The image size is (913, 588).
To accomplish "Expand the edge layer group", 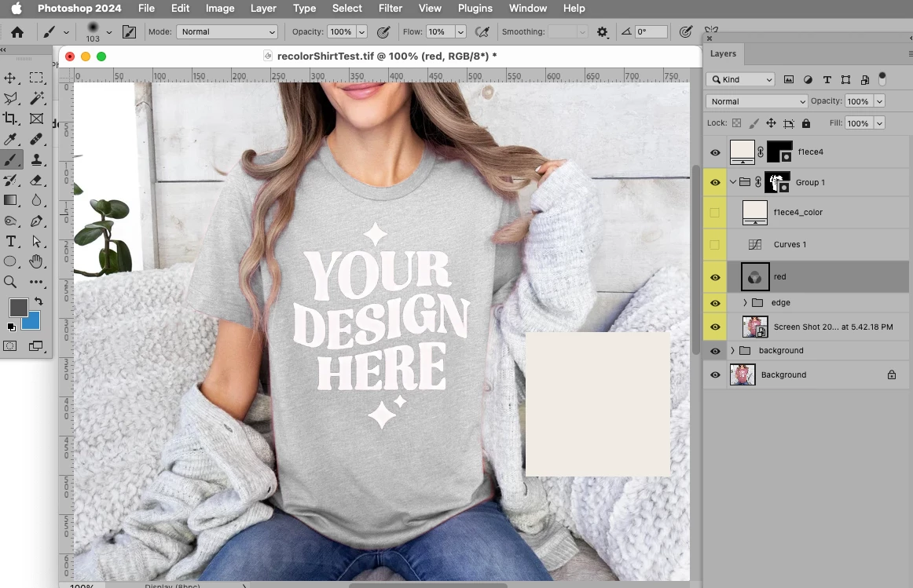I will tap(745, 303).
